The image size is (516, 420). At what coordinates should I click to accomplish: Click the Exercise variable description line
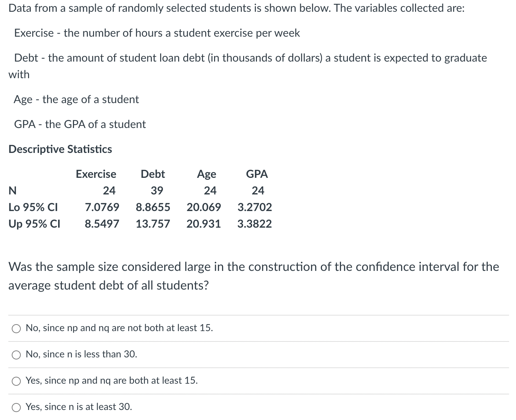(x=157, y=33)
